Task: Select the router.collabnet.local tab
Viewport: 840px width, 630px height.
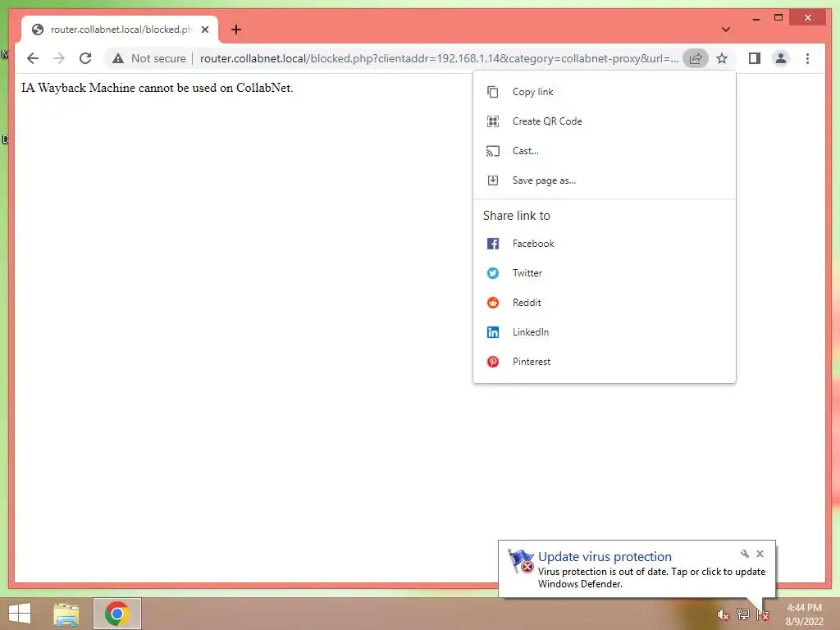Action: (120, 30)
